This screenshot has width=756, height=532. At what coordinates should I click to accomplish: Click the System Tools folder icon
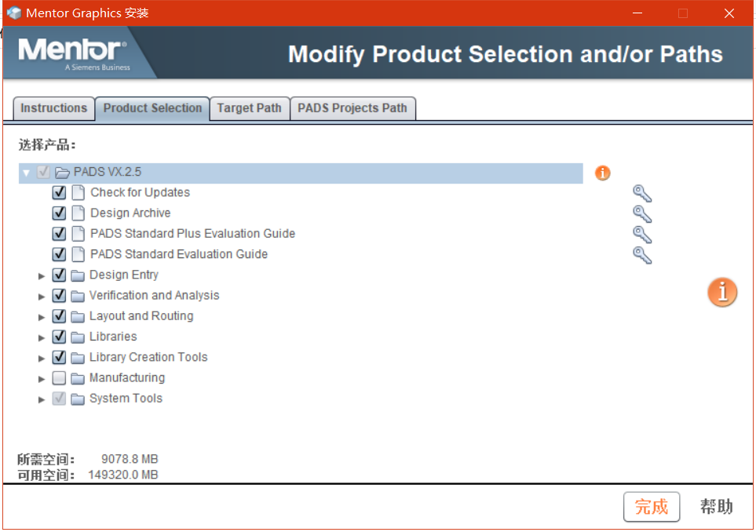(78, 399)
